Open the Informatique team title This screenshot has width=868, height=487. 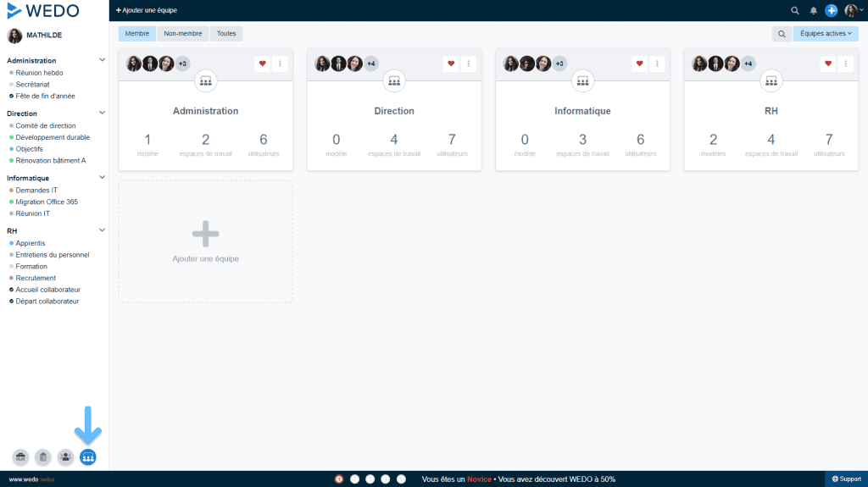pos(582,111)
